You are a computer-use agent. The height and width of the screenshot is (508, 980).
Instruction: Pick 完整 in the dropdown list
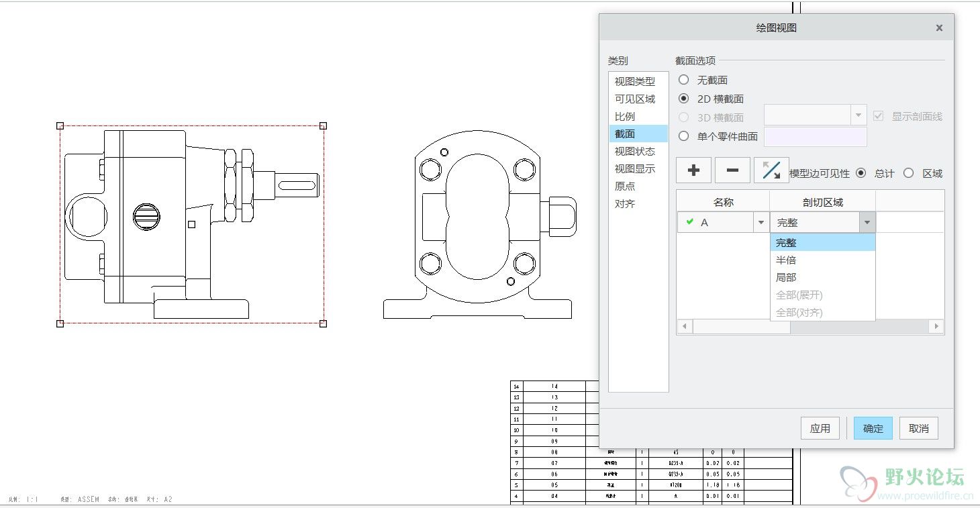coord(823,243)
